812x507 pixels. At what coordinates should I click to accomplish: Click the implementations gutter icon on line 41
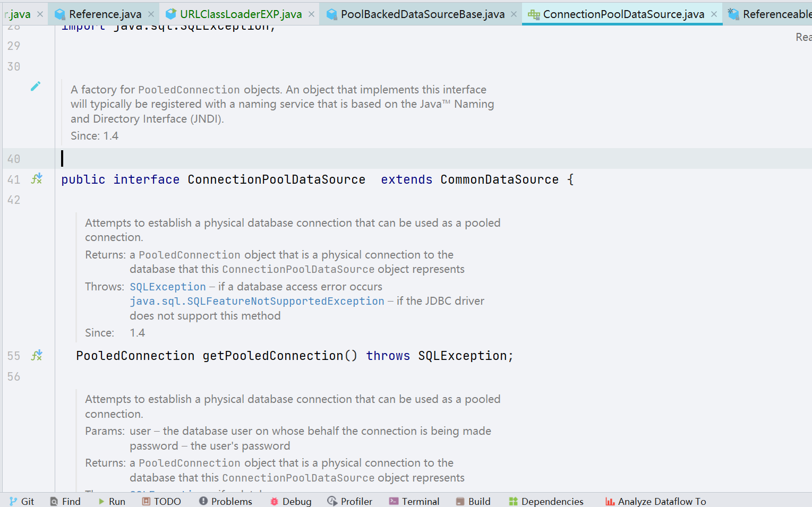pyautogui.click(x=37, y=179)
